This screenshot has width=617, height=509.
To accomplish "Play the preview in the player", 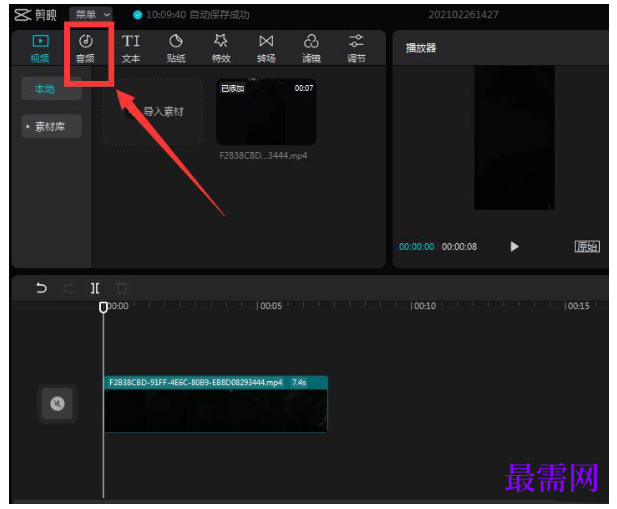I will pyautogui.click(x=514, y=247).
